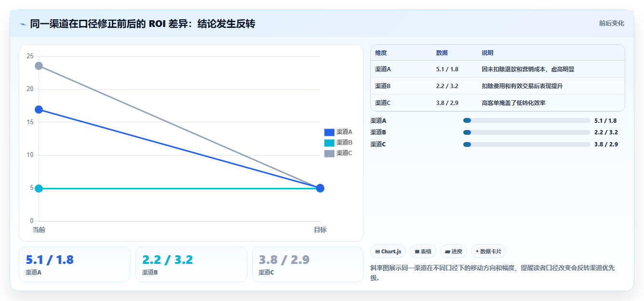Click table value 2.2 / 3.2
644x301 pixels.
click(447, 86)
